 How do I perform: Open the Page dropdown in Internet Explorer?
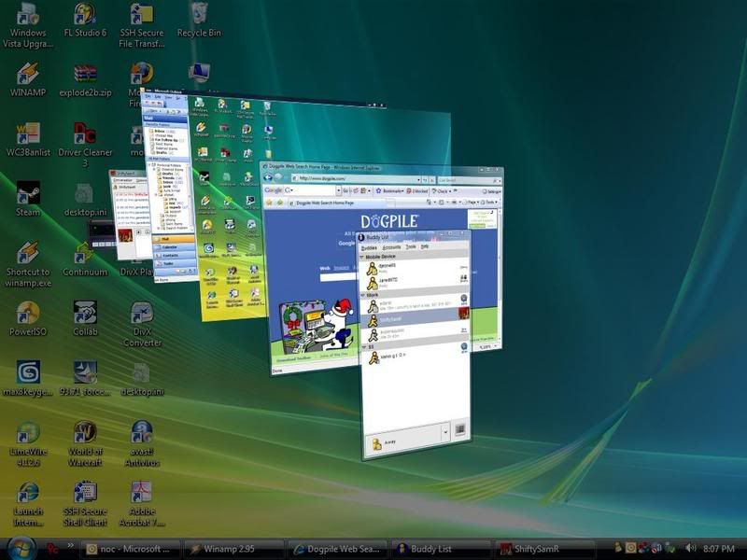click(x=472, y=203)
